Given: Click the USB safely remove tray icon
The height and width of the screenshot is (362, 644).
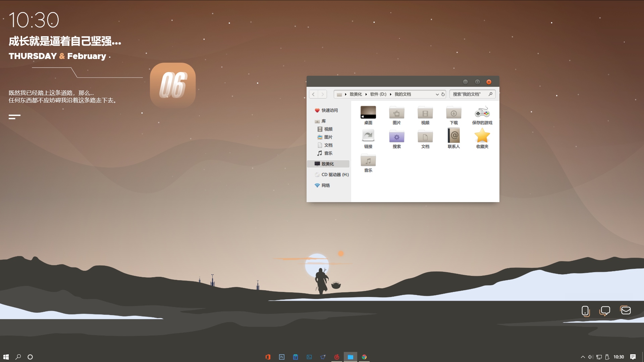Looking at the screenshot, I should coord(607,357).
